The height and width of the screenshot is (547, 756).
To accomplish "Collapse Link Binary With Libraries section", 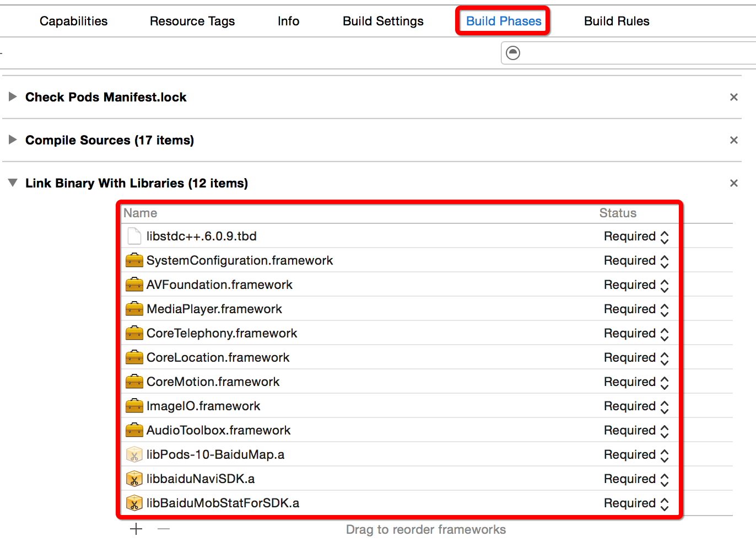I will 12,183.
